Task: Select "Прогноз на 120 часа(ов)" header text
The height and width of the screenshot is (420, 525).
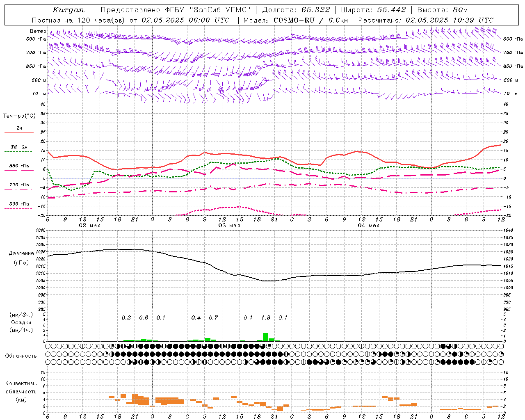Action: [79, 20]
